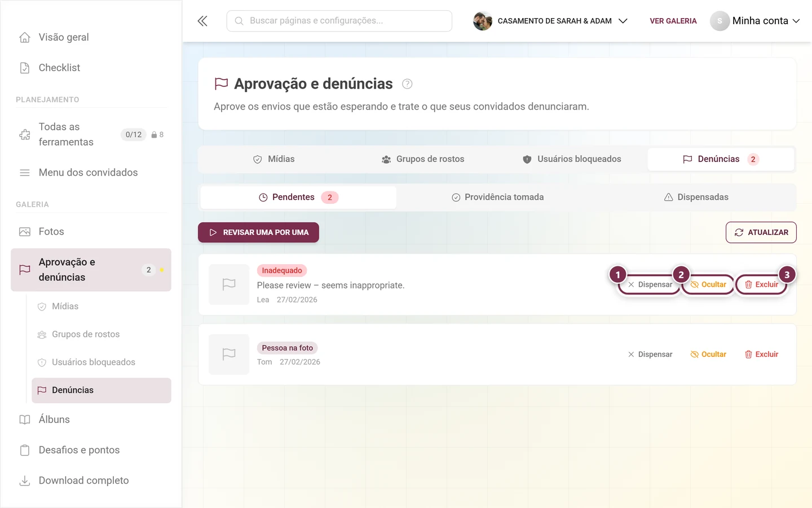Select the Denúncias sidebar sub-item

(x=101, y=391)
